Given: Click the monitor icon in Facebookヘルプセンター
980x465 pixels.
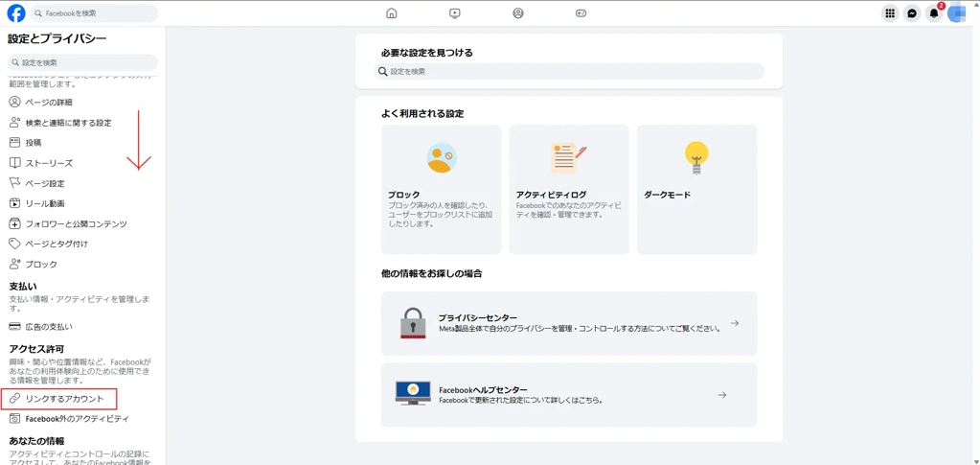Looking at the screenshot, I should (413, 393).
